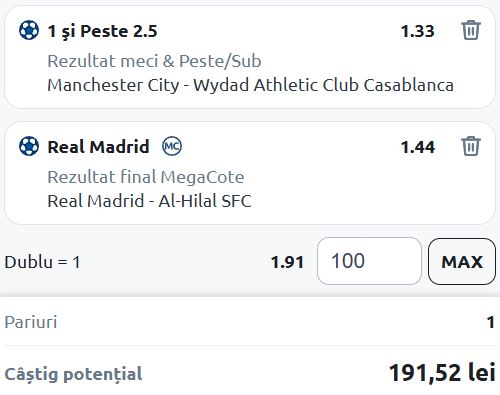The width and height of the screenshot is (500, 395).
Task: Click the Câștig potențial label
Action: (x=73, y=374)
